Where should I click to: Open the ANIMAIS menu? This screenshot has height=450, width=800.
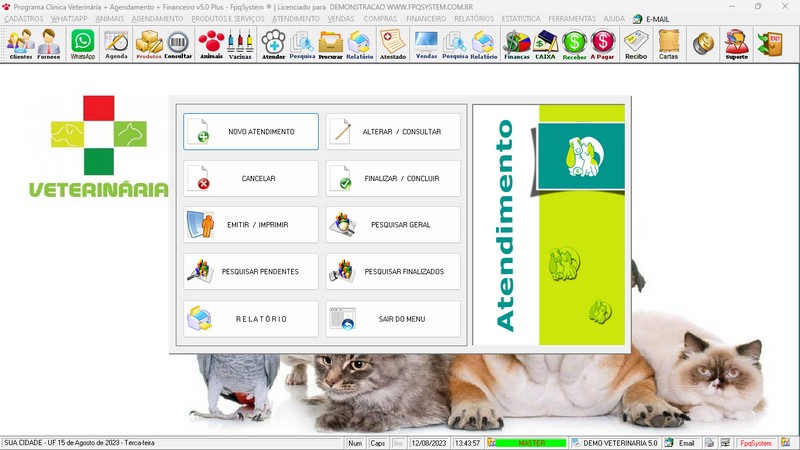coord(110,19)
